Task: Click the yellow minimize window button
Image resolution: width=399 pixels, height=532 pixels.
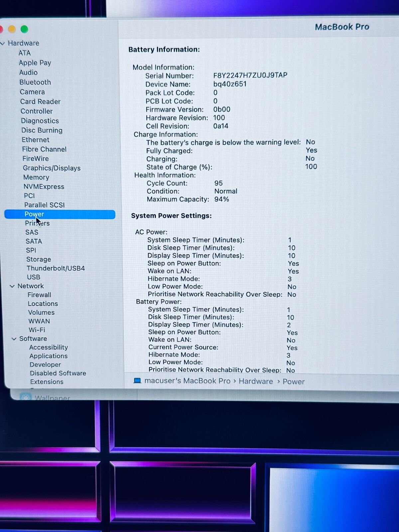Action: pos(12,29)
